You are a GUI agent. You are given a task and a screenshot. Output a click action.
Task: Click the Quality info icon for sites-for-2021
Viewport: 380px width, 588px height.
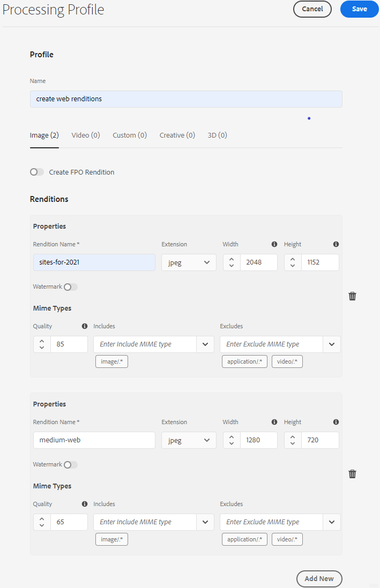[84, 326]
